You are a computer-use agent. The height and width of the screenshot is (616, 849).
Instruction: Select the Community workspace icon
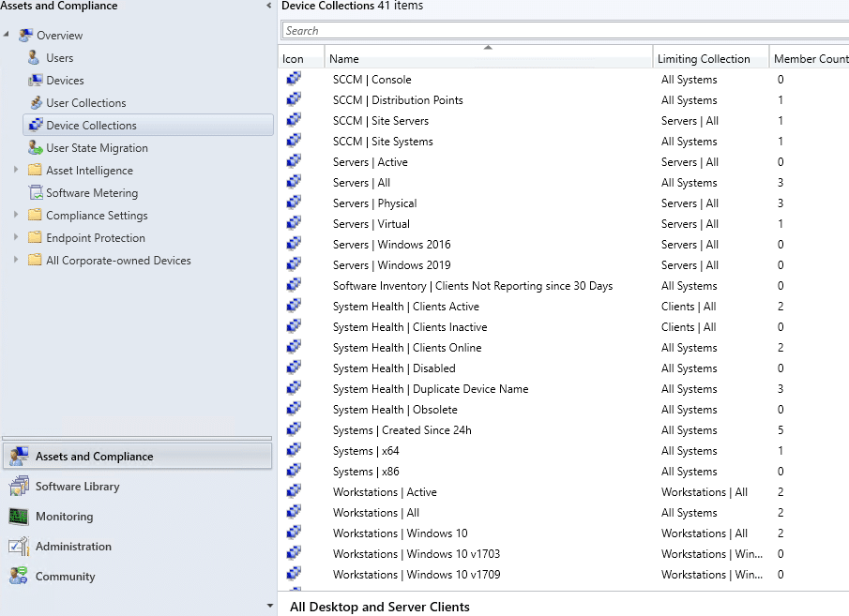pyautogui.click(x=21, y=576)
